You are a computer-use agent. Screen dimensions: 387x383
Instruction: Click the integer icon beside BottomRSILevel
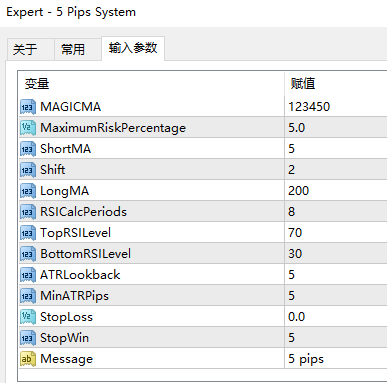click(28, 254)
